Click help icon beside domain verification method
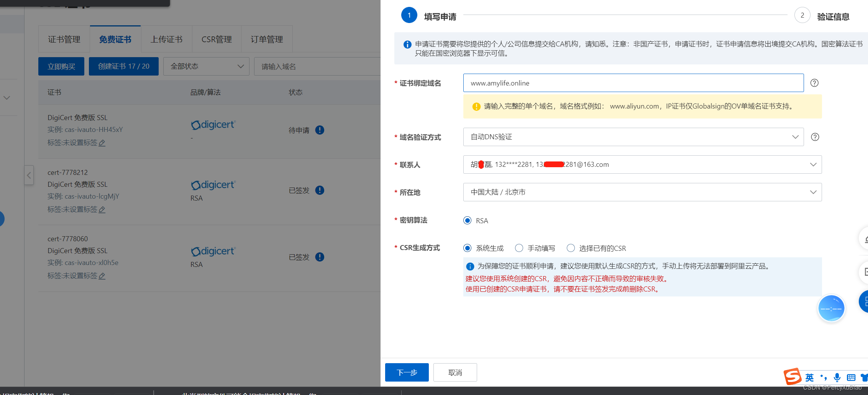 coord(815,137)
